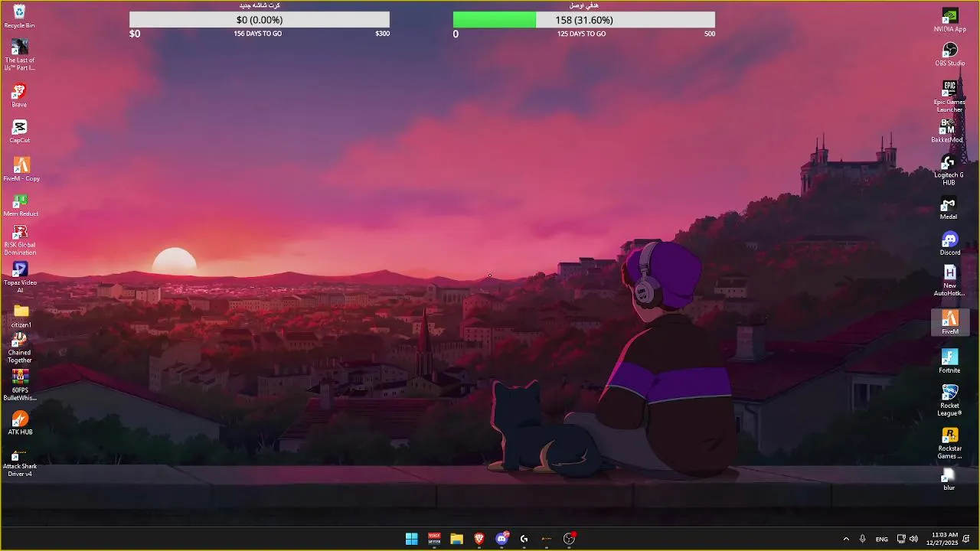
Task: Open OBS Studio from the taskbar
Action: [569, 539]
